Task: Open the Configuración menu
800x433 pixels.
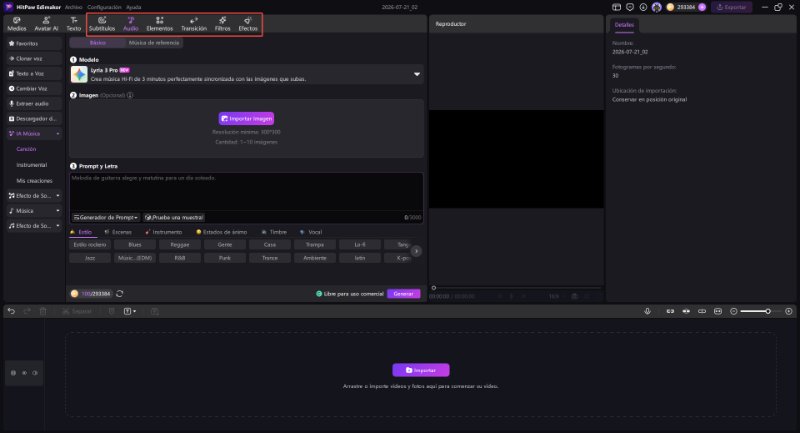Action: [104, 7]
